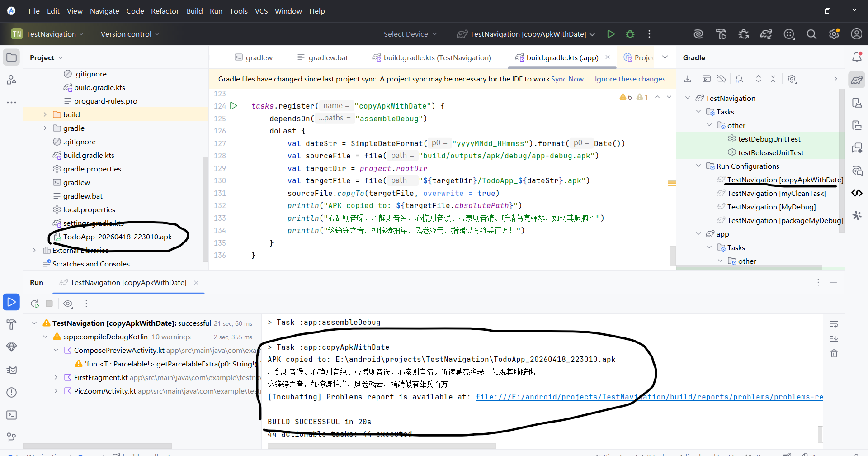The image size is (868, 456).
Task: Open the Navigate menu
Action: pos(104,11)
